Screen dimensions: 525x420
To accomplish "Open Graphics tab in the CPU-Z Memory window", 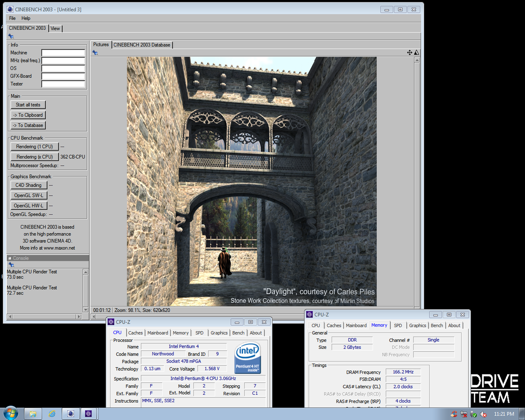I will (x=418, y=325).
